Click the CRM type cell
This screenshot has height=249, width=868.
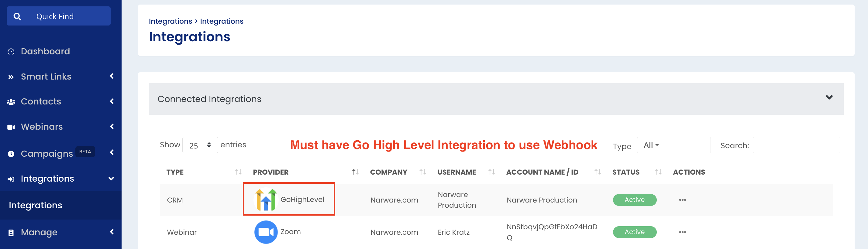click(175, 200)
